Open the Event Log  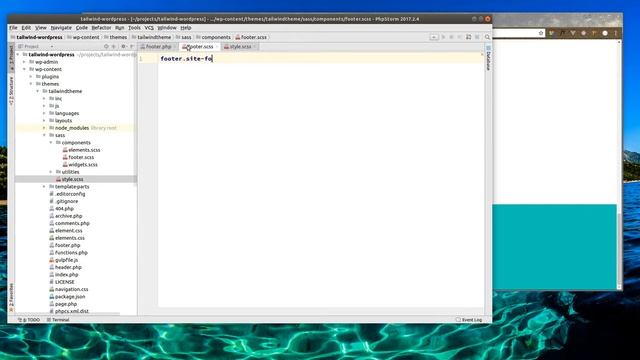pos(469,320)
